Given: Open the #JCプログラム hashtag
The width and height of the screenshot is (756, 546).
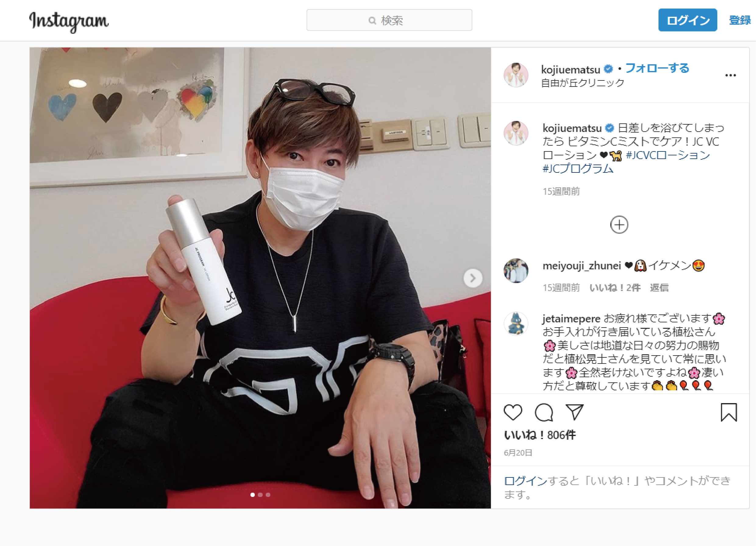Looking at the screenshot, I should [578, 169].
